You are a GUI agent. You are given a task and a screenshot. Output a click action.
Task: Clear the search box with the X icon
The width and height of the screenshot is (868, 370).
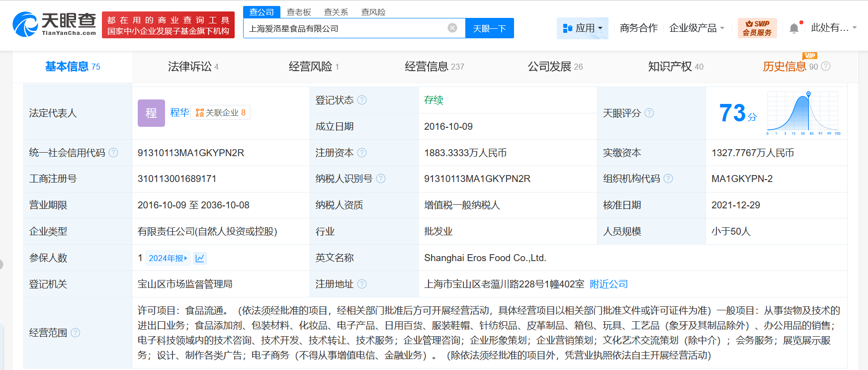(x=452, y=28)
